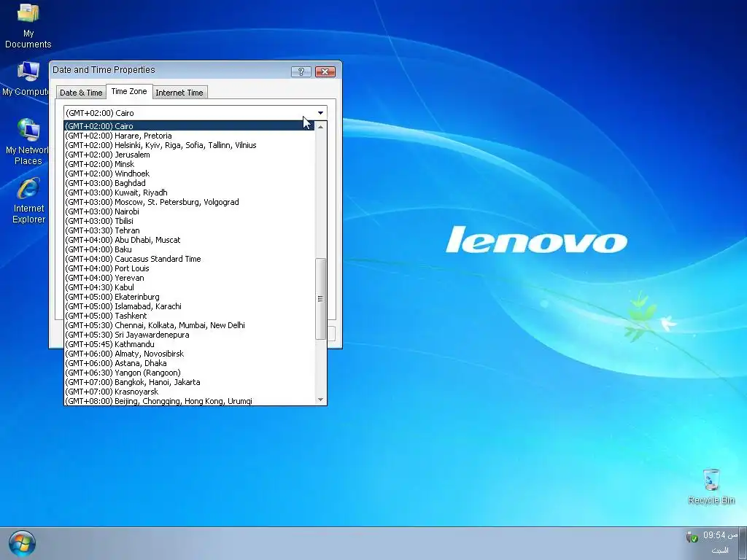Click the Windows Start orb
747x560 pixels.
(22, 543)
